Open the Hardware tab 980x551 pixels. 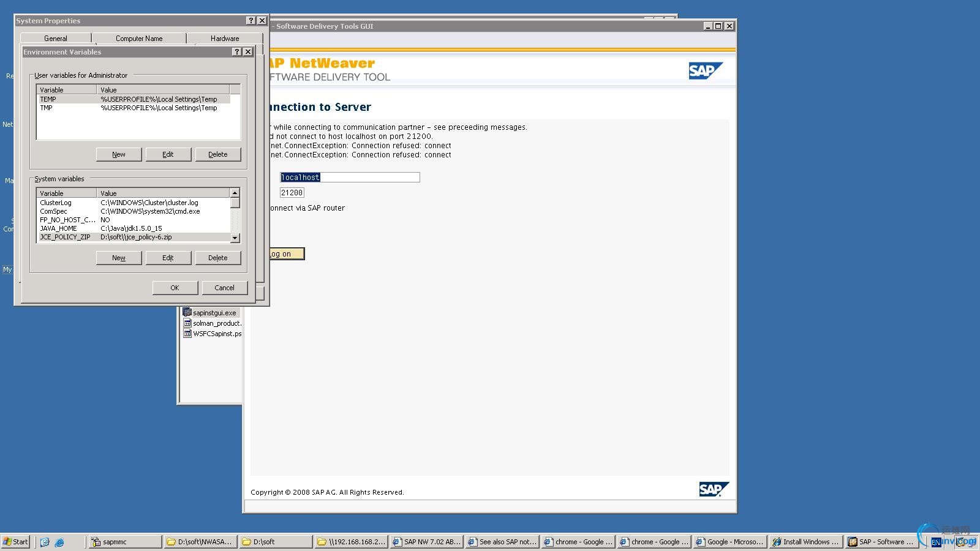225,39
